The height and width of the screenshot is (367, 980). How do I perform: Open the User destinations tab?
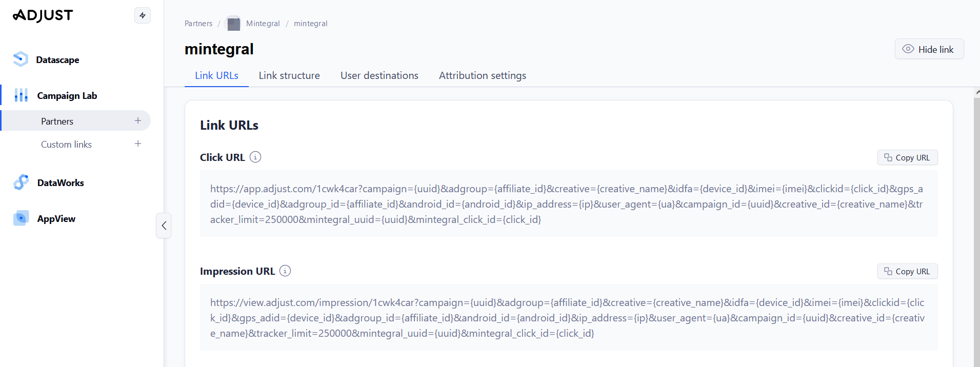pos(379,75)
